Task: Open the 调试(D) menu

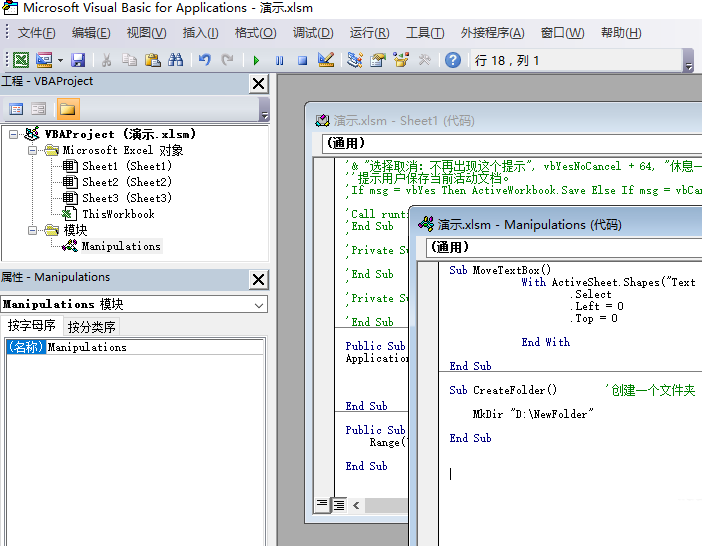Action: point(313,33)
